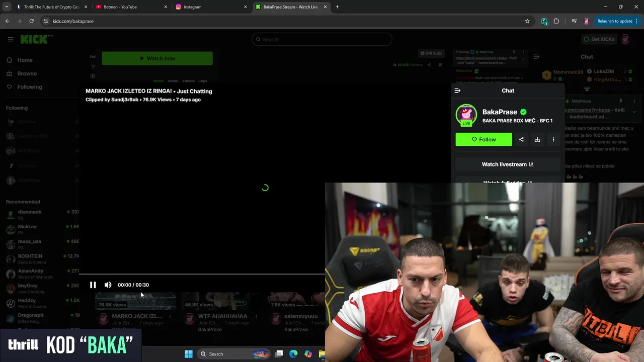
Task: Collapse the clip chat panel icon
Action: point(457,90)
